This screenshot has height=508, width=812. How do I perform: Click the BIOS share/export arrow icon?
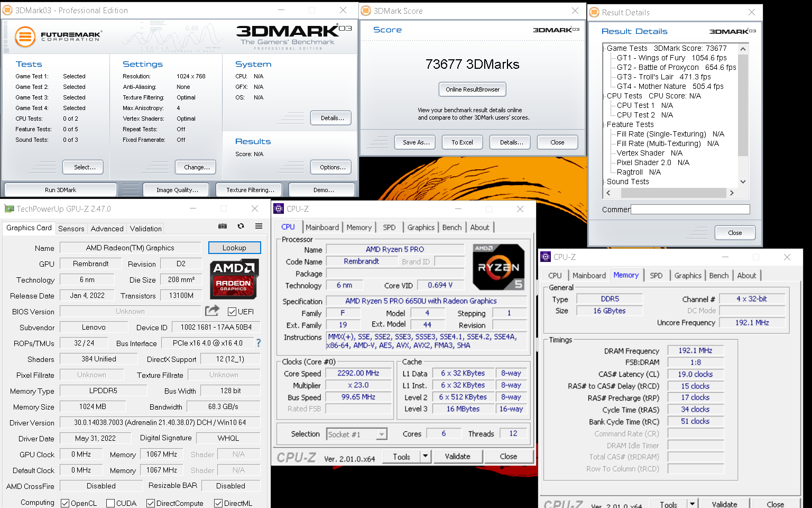point(212,311)
